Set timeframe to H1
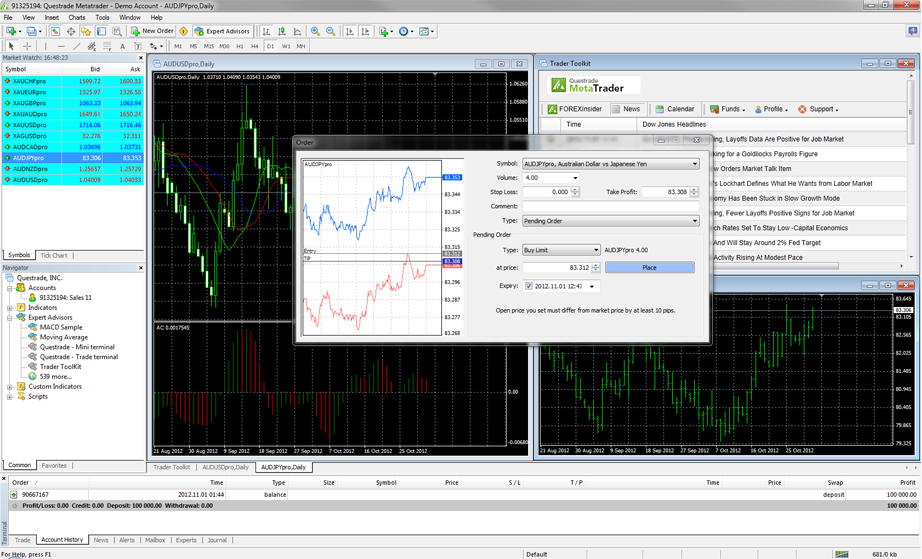 [x=239, y=46]
